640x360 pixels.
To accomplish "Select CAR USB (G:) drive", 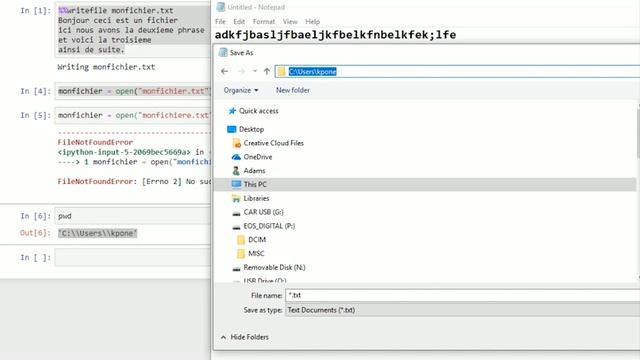I will click(263, 212).
